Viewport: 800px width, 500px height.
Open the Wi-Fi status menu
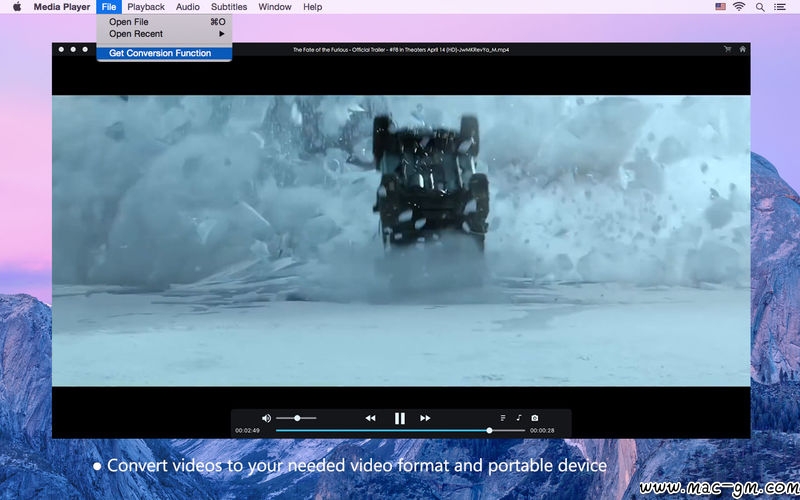pos(739,7)
